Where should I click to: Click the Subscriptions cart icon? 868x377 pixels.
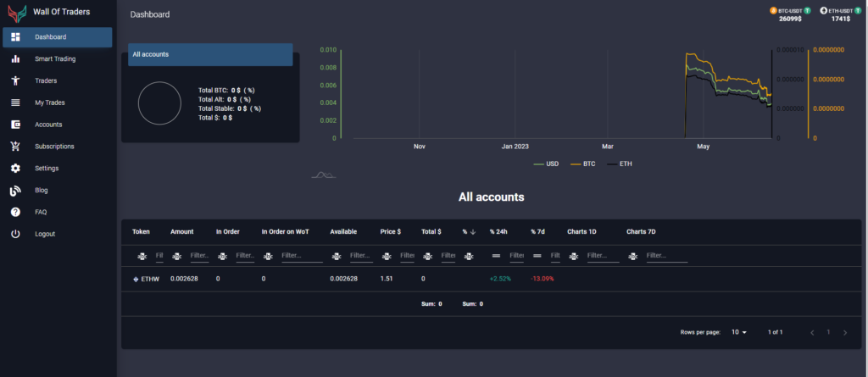[x=15, y=147]
